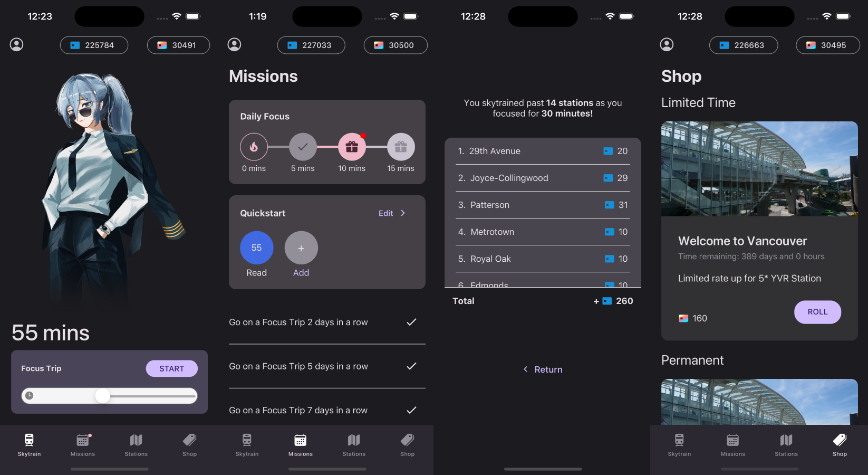868x475 pixels.
Task: Select the 55 Read quickstart preset
Action: coord(256,248)
